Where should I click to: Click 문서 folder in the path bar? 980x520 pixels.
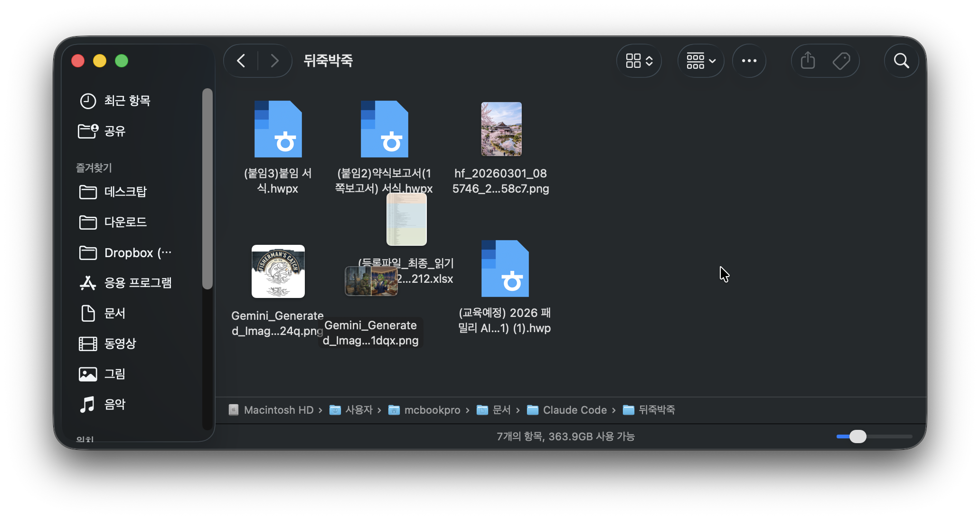tap(501, 410)
